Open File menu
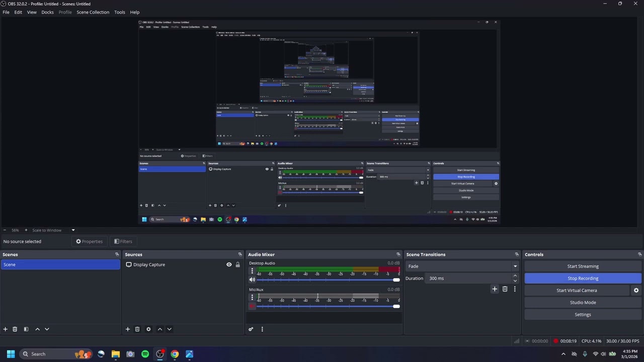 [6, 12]
